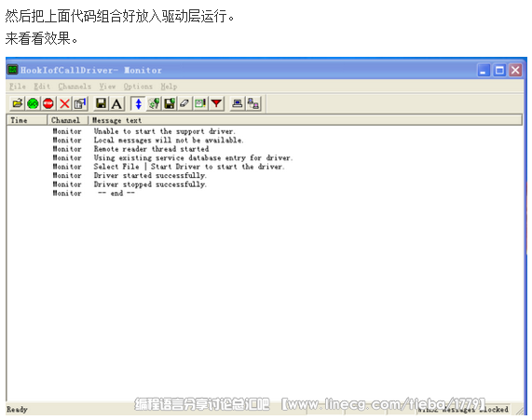532x420 pixels.
Task: Open the File menu
Action: pyautogui.click(x=18, y=87)
